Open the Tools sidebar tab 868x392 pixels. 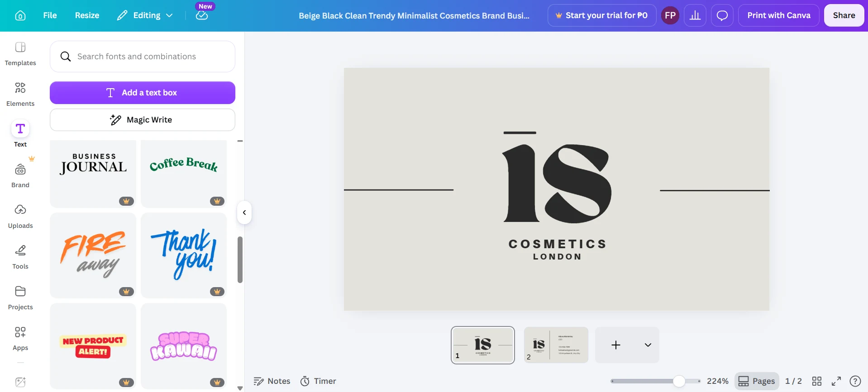click(20, 257)
